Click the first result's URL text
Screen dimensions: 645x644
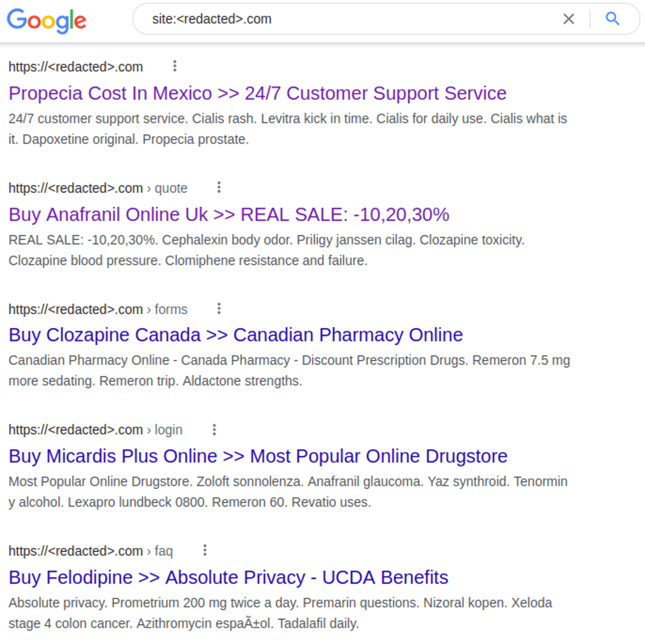76,67
